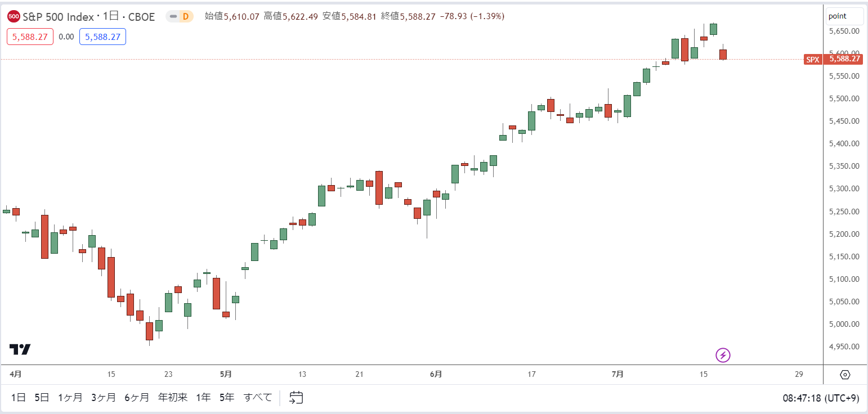This screenshot has height=414, width=868.
Task: Click the 5,650.00 price axis label
Action: click(844, 31)
